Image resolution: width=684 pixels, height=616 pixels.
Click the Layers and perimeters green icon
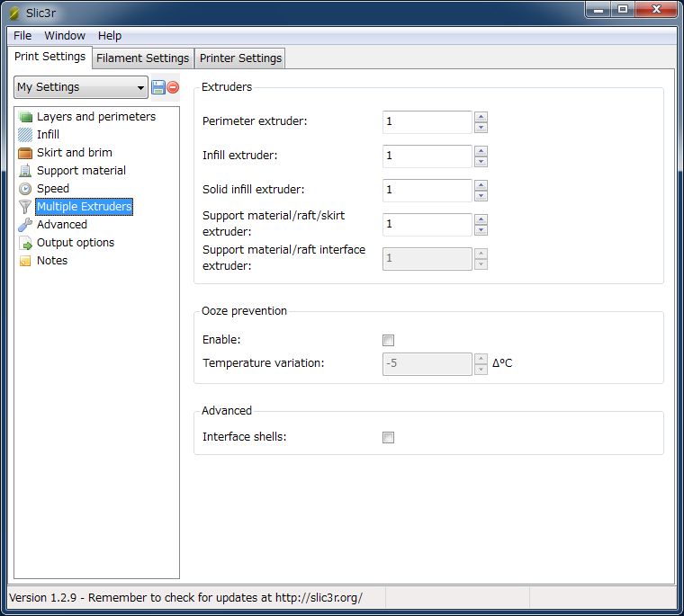coord(25,117)
